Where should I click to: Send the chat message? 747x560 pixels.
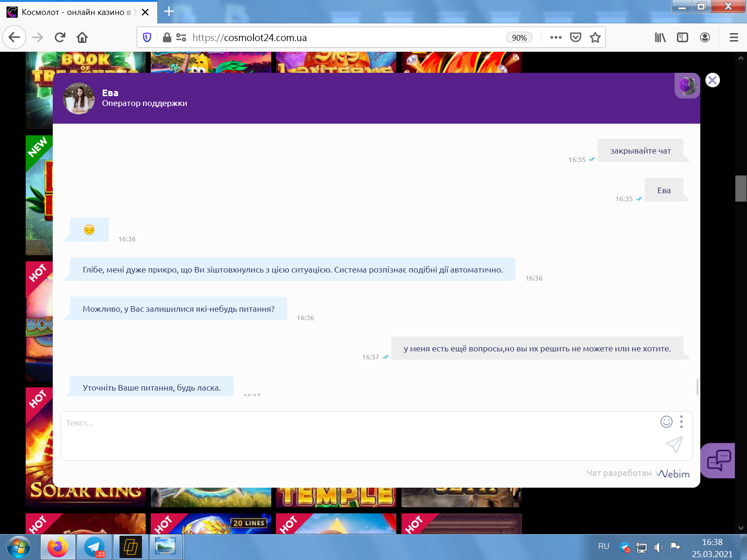point(675,445)
